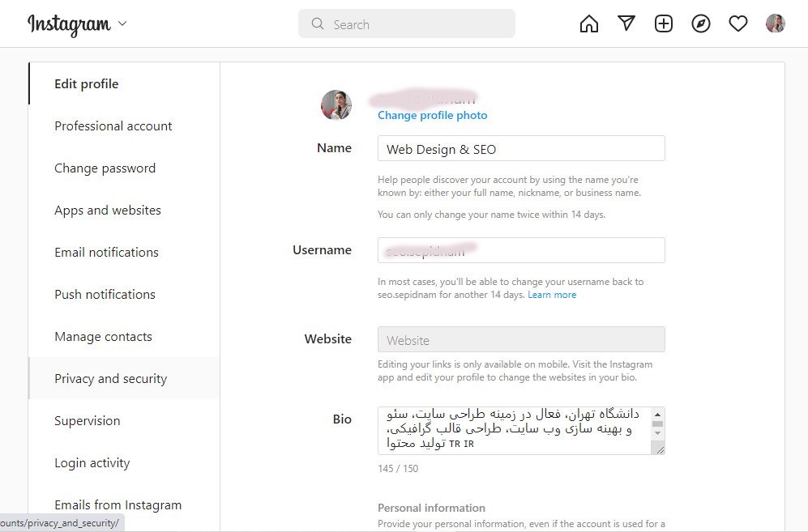Open activity notifications heart icon
Image resolution: width=808 pixels, height=532 pixels.
pos(738,23)
